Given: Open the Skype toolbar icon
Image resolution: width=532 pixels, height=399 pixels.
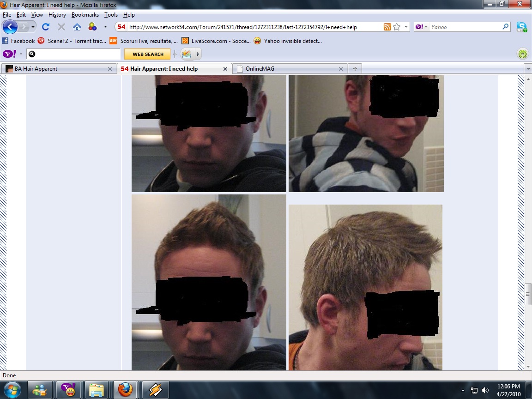Looking at the screenshot, I should 521,27.
